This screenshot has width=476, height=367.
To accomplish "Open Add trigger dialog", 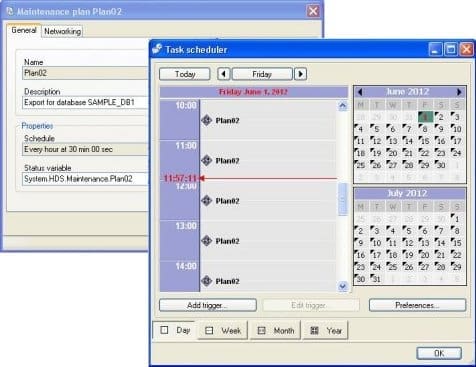I will coord(208,305).
